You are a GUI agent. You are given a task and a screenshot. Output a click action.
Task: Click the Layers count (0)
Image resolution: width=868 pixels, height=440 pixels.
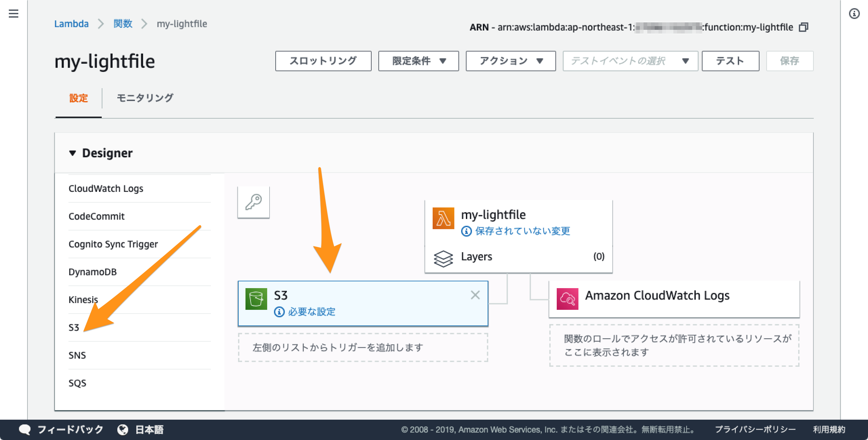[599, 257]
